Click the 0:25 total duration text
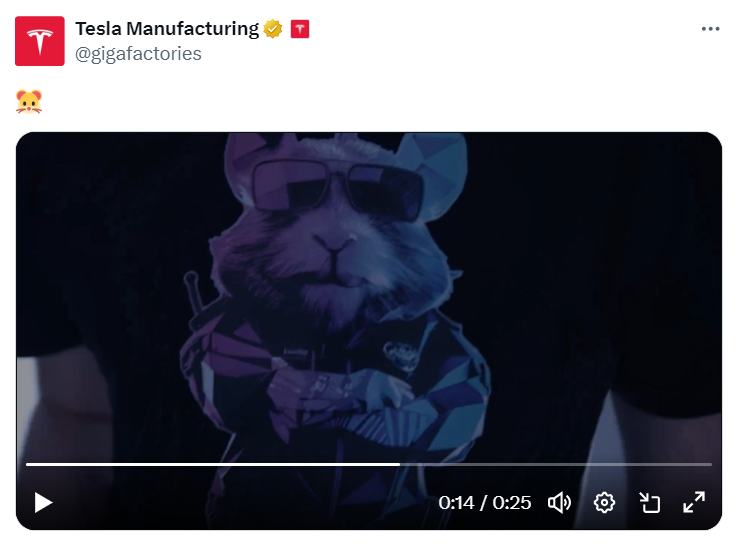The image size is (739, 545). (x=512, y=503)
